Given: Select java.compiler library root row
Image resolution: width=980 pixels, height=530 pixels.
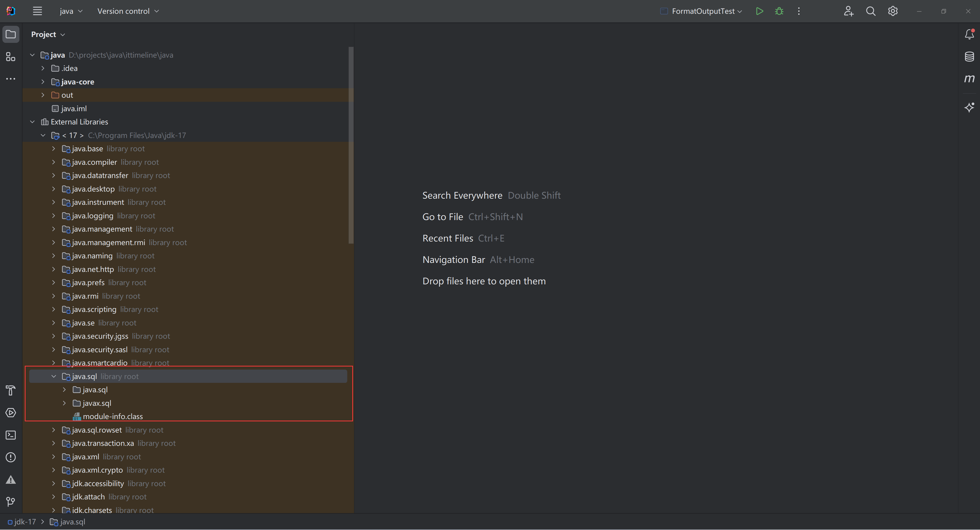Looking at the screenshot, I should (188, 162).
